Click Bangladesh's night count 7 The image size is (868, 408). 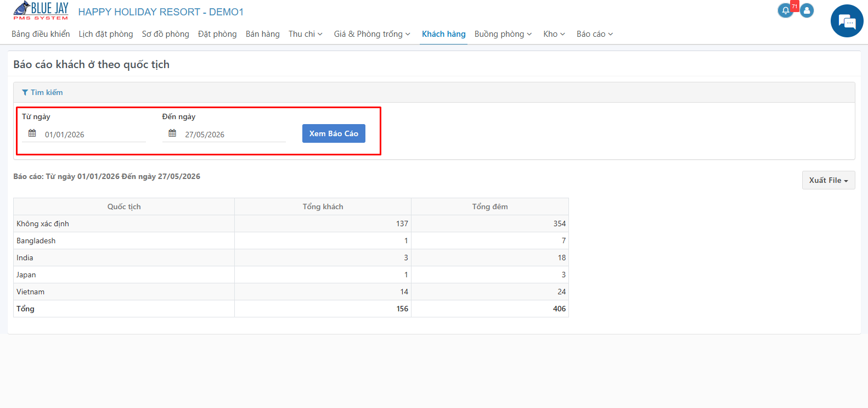pos(563,241)
